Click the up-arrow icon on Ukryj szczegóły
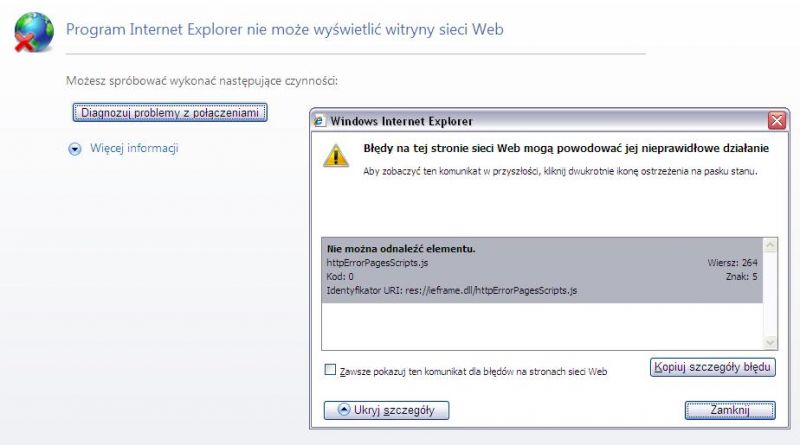The width and height of the screenshot is (800, 445). [344, 410]
